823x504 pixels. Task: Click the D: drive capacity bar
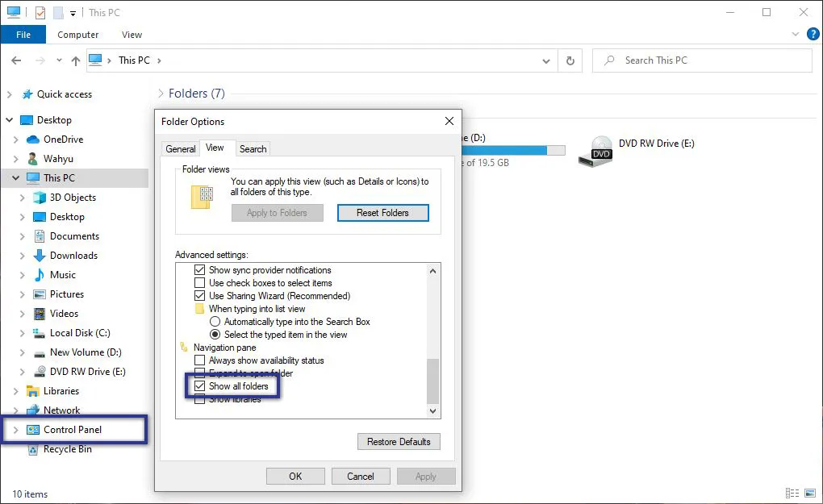click(516, 150)
